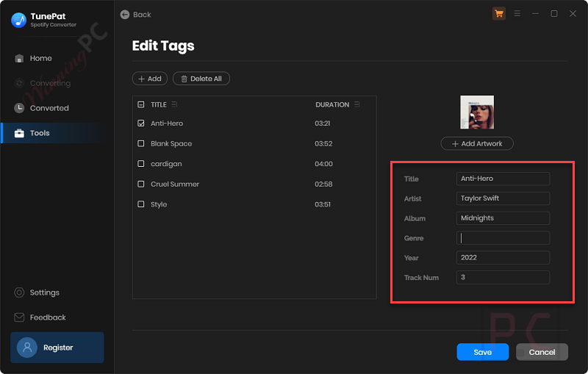
Task: Open the shopping cart icon
Action: coord(499,14)
